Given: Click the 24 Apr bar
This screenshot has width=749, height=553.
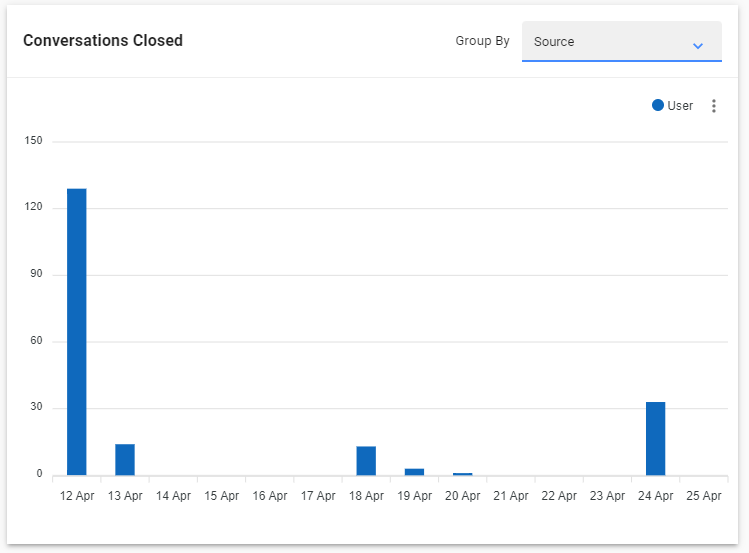Looking at the screenshot, I should pos(656,438).
